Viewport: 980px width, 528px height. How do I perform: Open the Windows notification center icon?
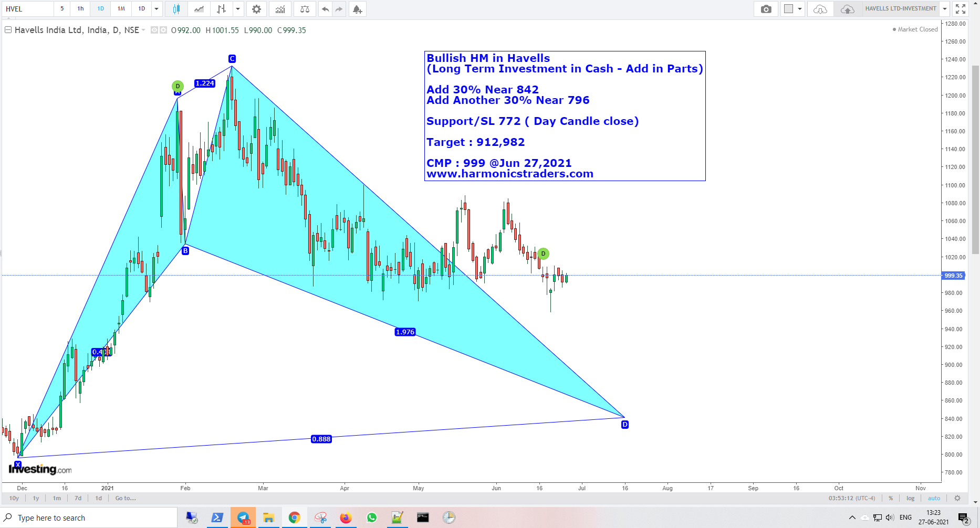(964, 518)
